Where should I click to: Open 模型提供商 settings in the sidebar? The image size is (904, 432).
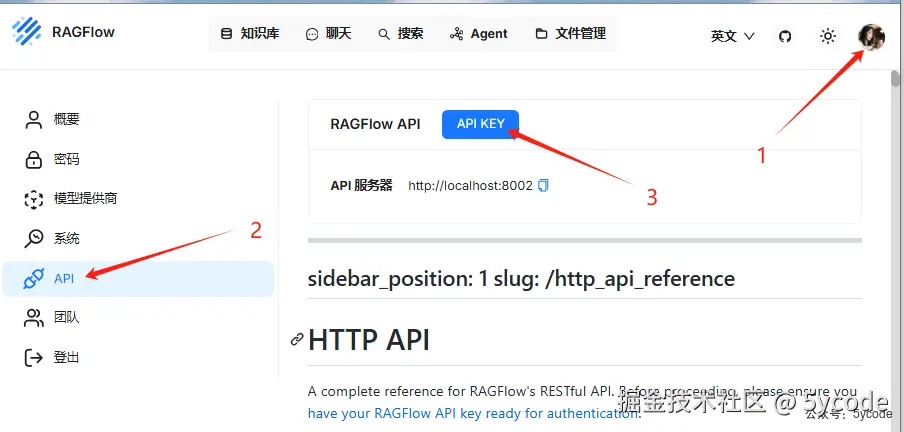coord(138,199)
